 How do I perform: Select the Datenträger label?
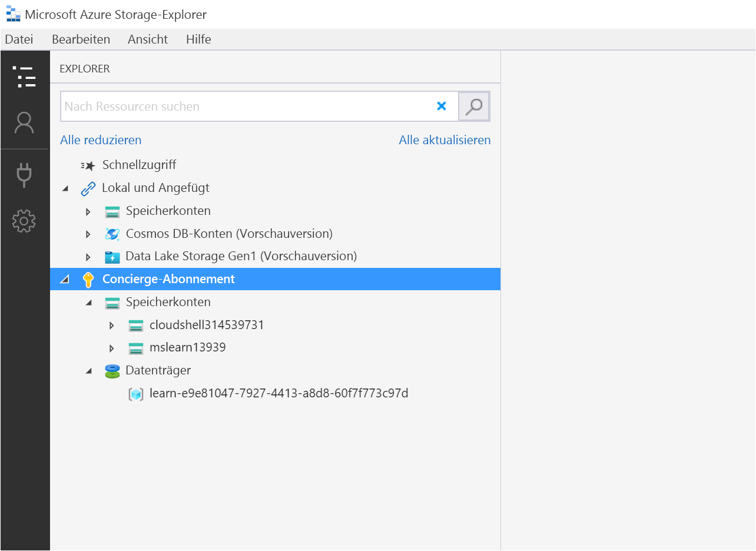158,371
